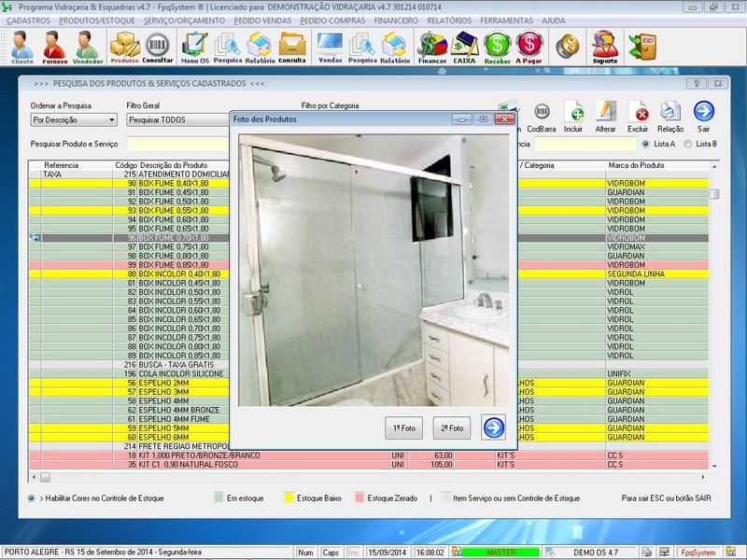Click the Pesquisar Produto e Serviço field
The image size is (747, 560).
pyautogui.click(x=177, y=144)
